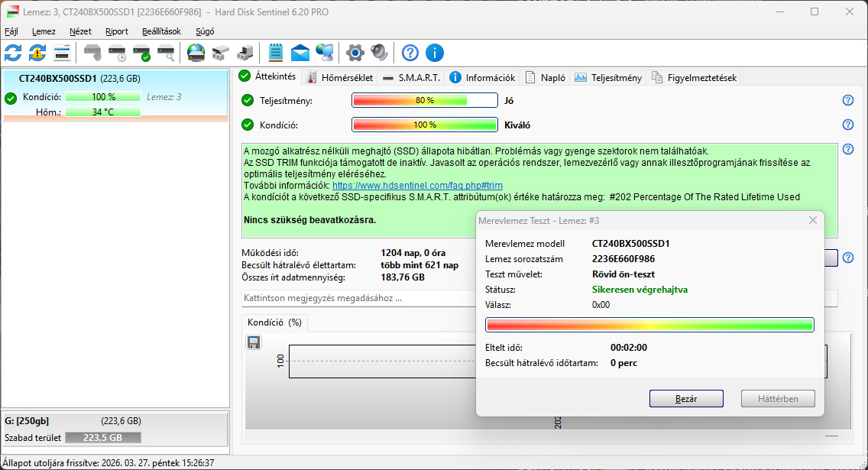Open the Riport menu
This screenshot has width=868, height=470.
(117, 31)
